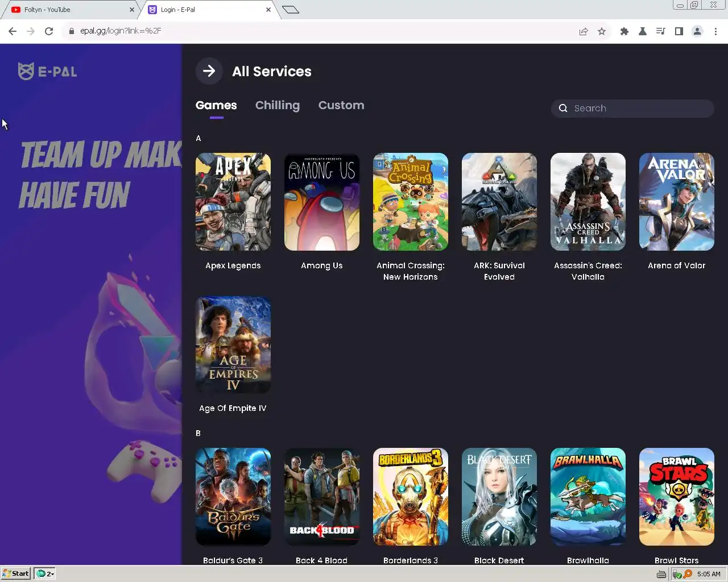Click the site lock icon in address bar
This screenshot has height=582, width=728.
(71, 31)
